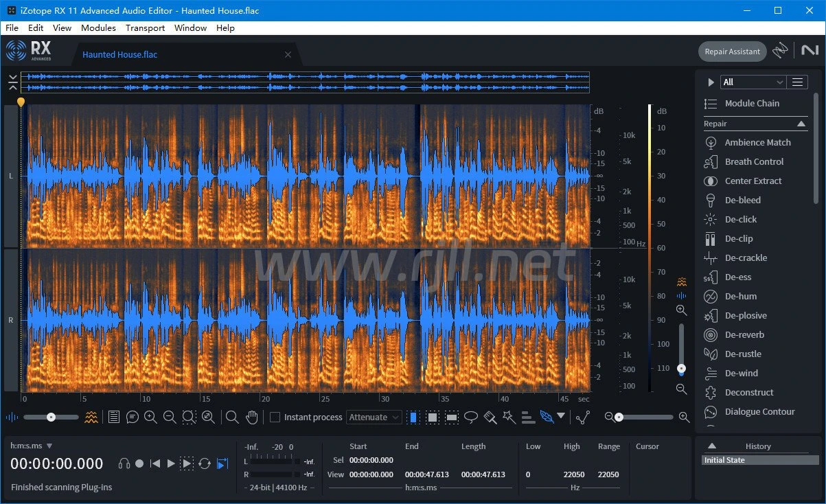Open the Modules menu
This screenshot has height=504, width=826.
[x=98, y=27]
